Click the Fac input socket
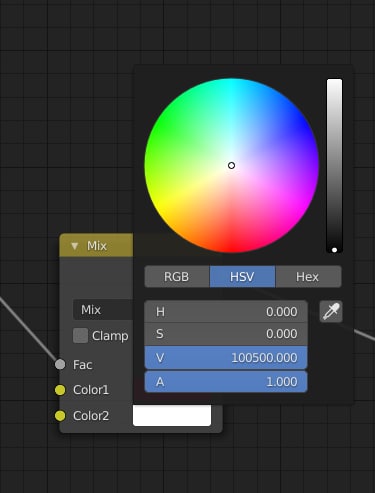The width and height of the screenshot is (375, 493). pos(60,364)
